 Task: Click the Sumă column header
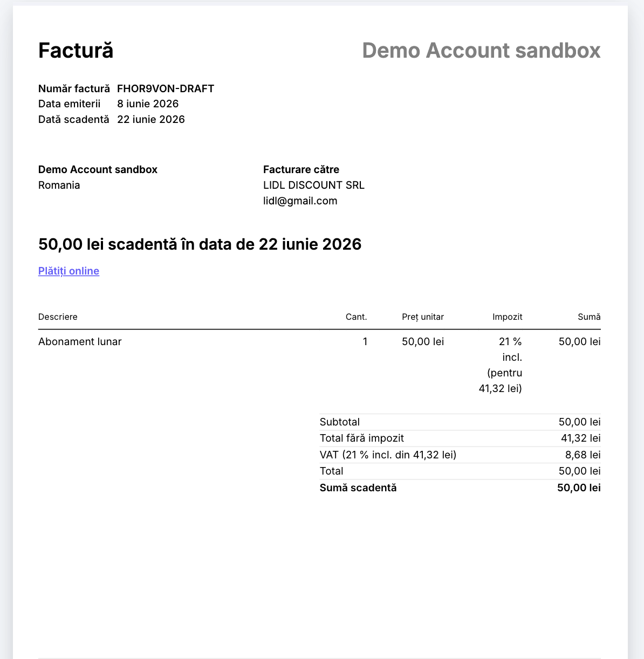[589, 317]
